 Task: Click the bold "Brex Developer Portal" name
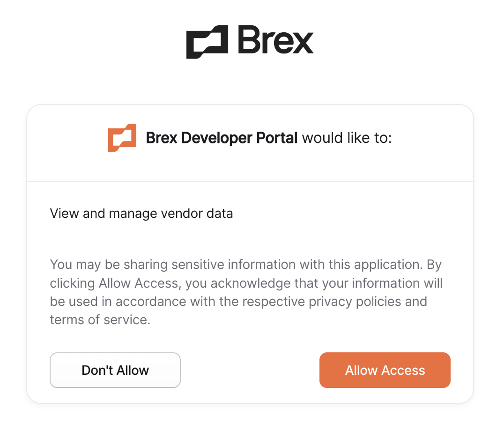(x=222, y=138)
